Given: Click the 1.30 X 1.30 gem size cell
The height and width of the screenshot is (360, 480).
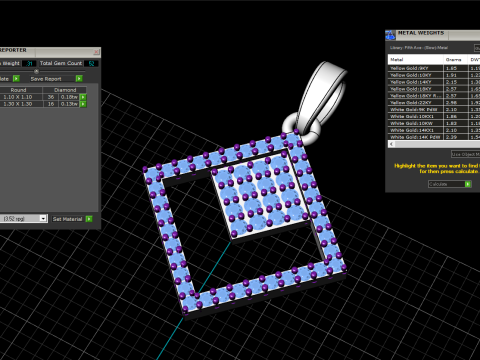Looking at the screenshot, I should coord(21,104).
